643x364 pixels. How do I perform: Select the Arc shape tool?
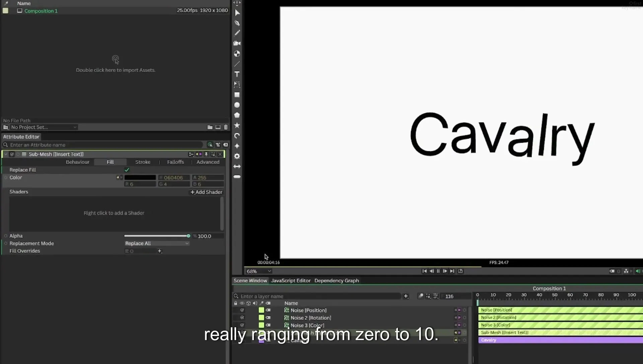coord(237,136)
